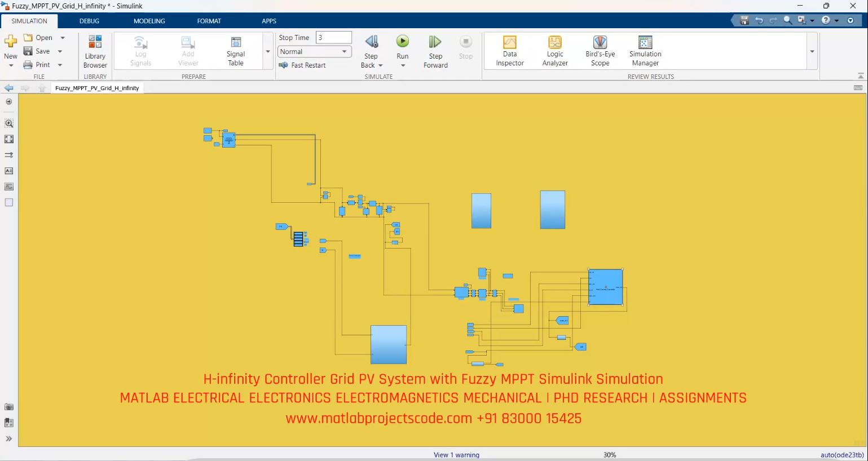868x461 pixels.
Task: Open the Library Browser
Action: point(95,51)
